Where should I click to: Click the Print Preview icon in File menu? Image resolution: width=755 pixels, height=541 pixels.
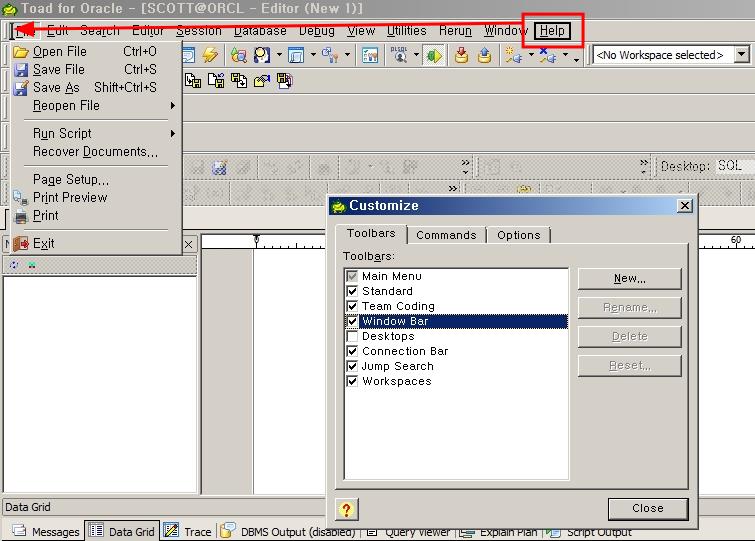pos(21,197)
